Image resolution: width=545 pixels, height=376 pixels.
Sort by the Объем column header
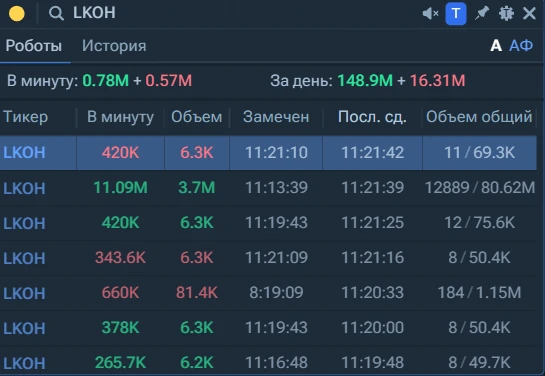coord(196,117)
